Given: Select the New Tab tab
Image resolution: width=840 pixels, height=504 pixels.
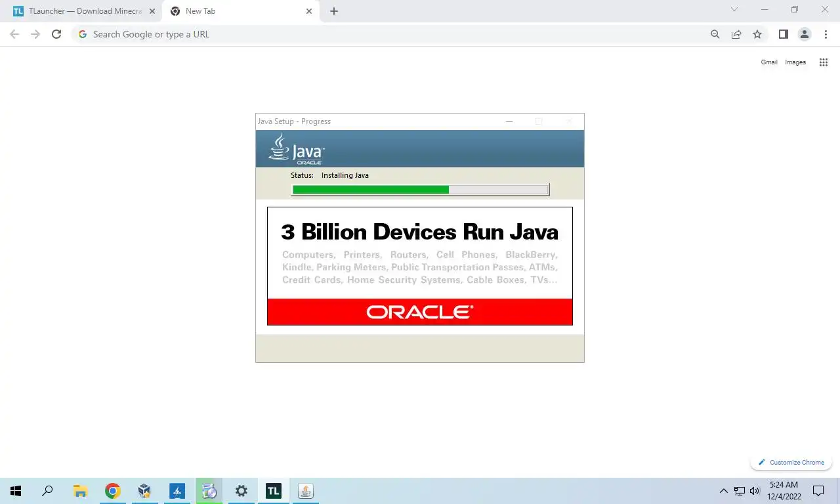Looking at the screenshot, I should (240, 11).
